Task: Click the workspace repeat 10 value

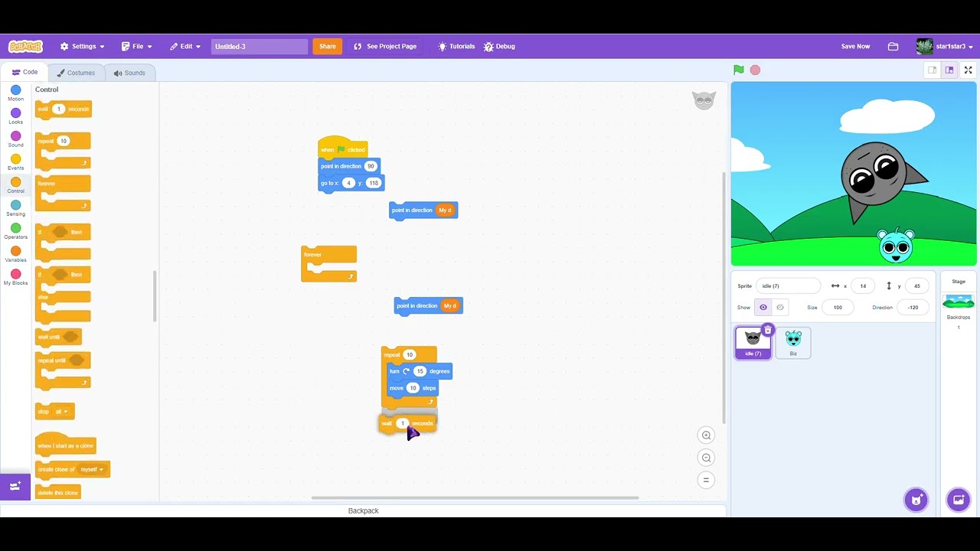Action: click(x=409, y=355)
